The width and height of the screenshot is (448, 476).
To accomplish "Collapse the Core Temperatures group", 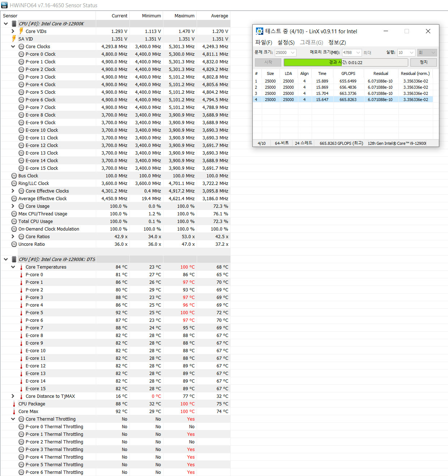I will tap(13, 267).
